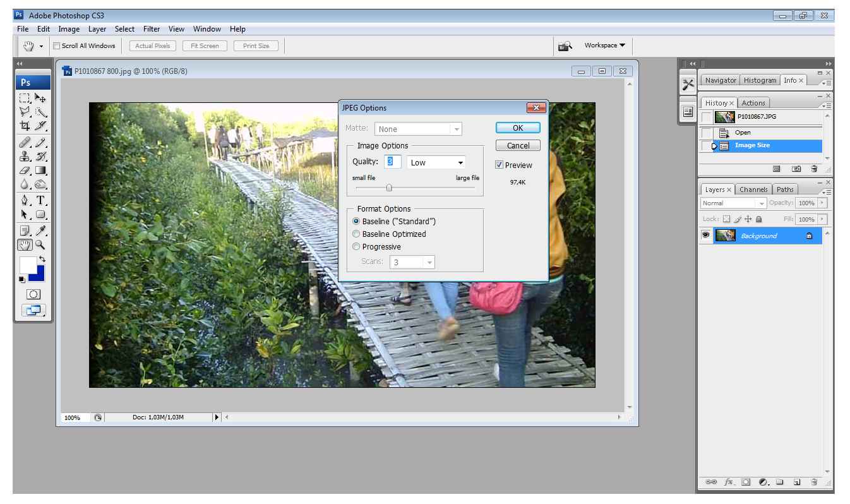850x504 pixels.
Task: Change the screen mode
Action: [x=33, y=309]
